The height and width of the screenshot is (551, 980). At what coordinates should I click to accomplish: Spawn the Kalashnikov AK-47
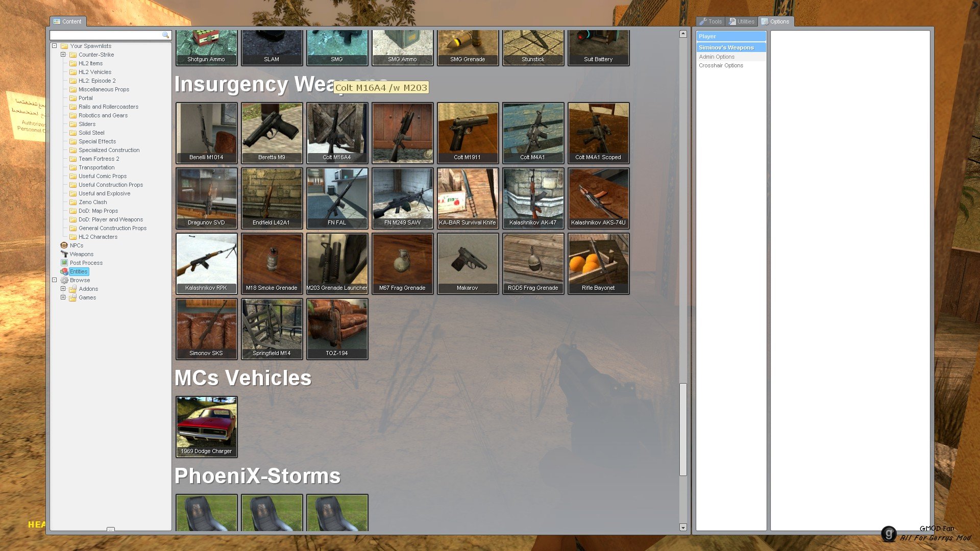pos(533,198)
